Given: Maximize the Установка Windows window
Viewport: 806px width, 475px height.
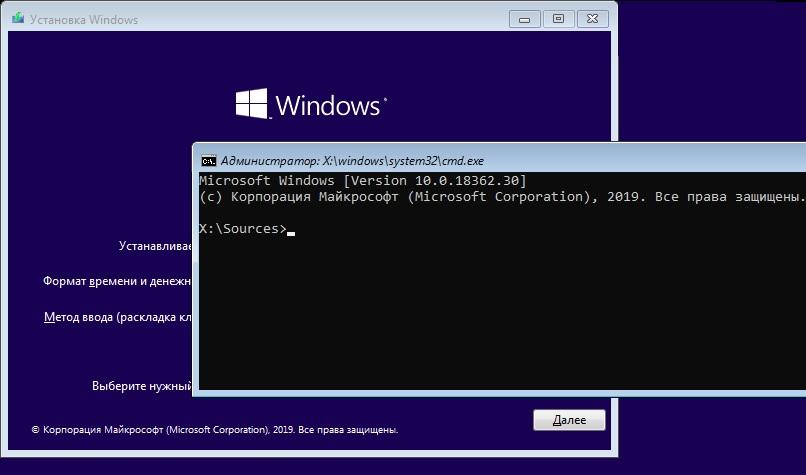Looking at the screenshot, I should (558, 20).
